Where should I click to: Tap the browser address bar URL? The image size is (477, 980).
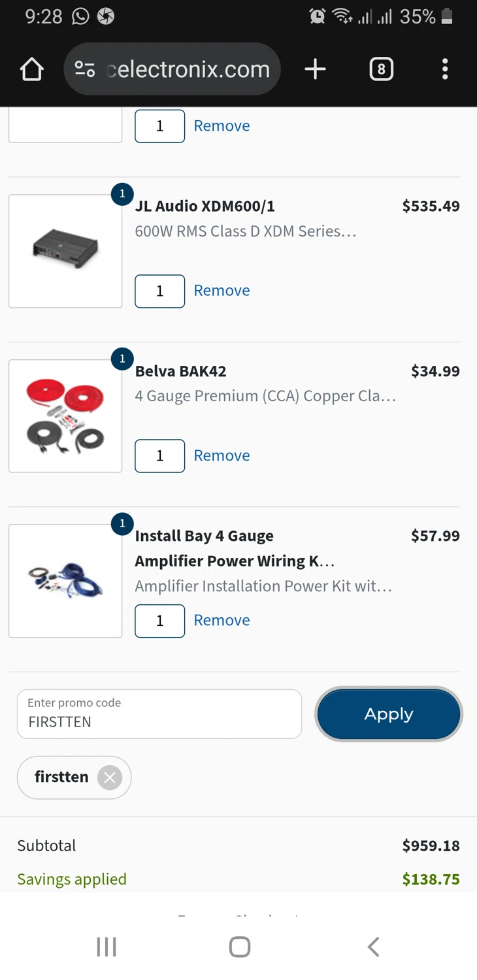tap(188, 69)
